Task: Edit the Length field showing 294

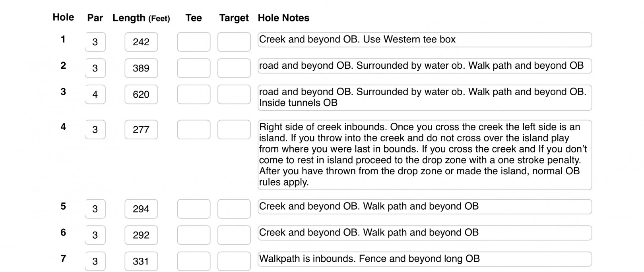Action: coord(141,209)
